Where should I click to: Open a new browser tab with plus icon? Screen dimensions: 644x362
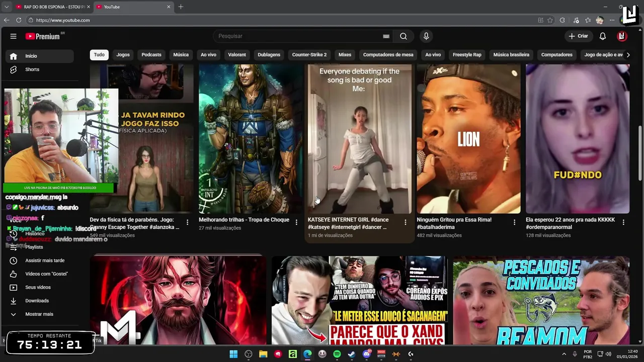(181, 7)
